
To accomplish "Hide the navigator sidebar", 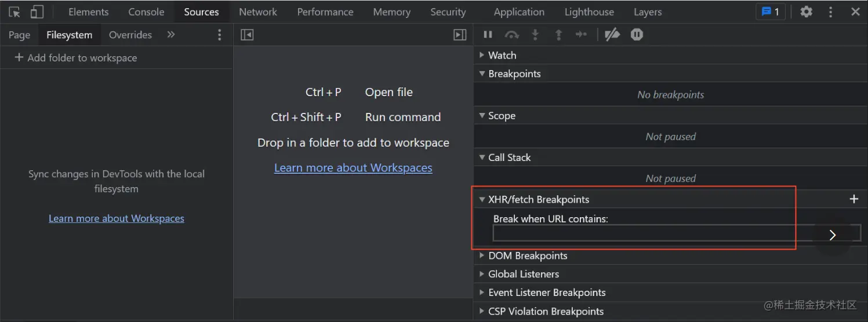I will click(x=247, y=35).
